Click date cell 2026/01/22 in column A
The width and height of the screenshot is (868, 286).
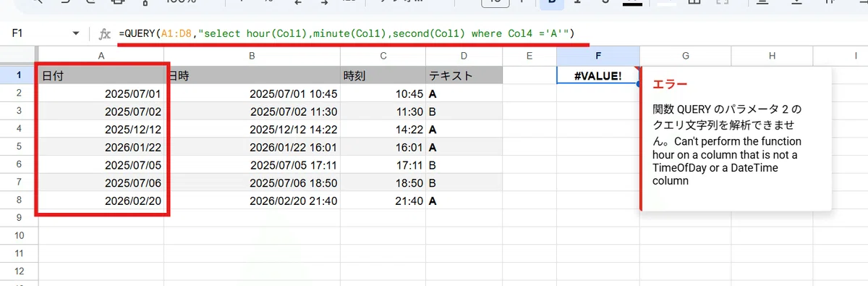click(101, 147)
